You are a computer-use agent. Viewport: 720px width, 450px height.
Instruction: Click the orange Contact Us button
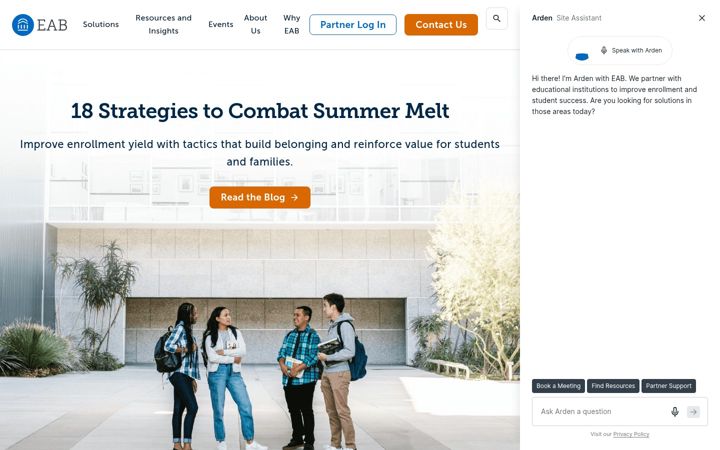tap(441, 25)
